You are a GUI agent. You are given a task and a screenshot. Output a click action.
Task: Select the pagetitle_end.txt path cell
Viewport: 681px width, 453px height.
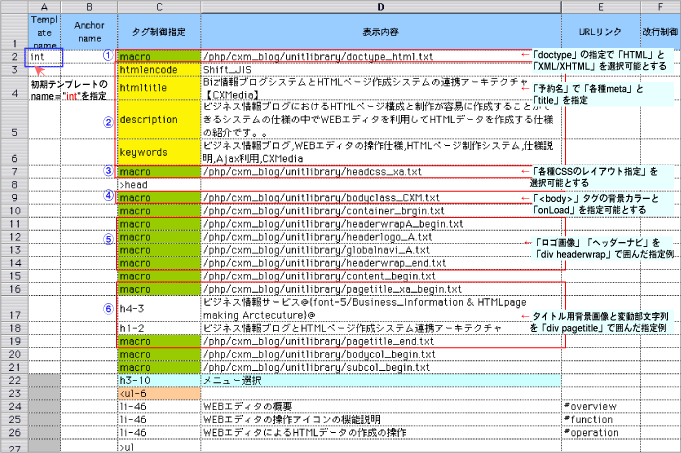click(381, 341)
